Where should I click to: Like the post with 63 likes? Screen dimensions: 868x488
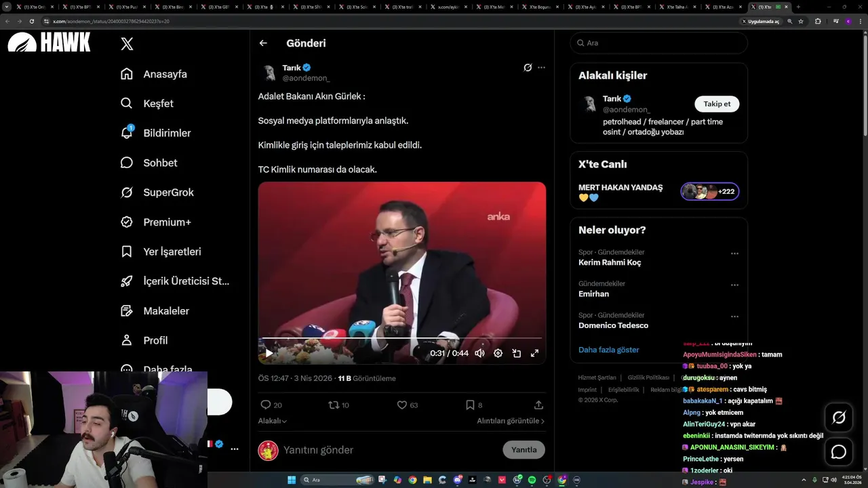408,405
